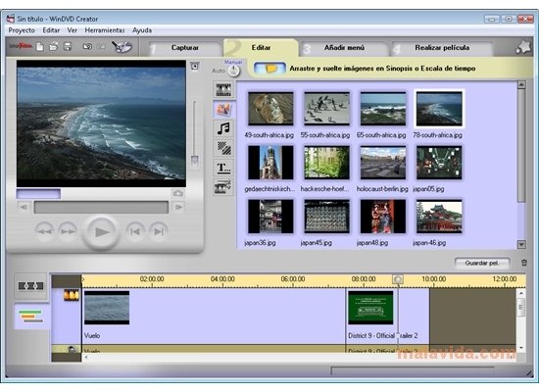539x392 pixels.
Task: Click the audio track speaker icon
Action: 72,349
